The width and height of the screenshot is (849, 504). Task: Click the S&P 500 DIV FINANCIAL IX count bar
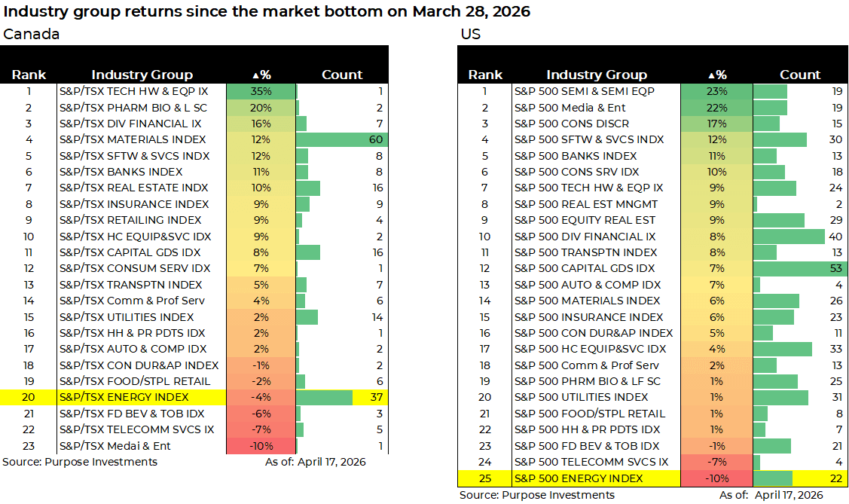pyautogui.click(x=789, y=237)
